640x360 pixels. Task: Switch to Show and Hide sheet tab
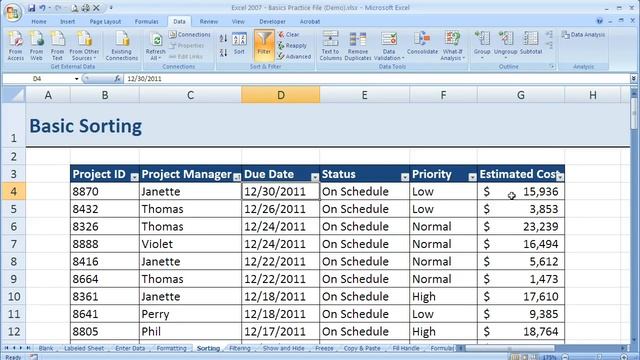point(283,348)
